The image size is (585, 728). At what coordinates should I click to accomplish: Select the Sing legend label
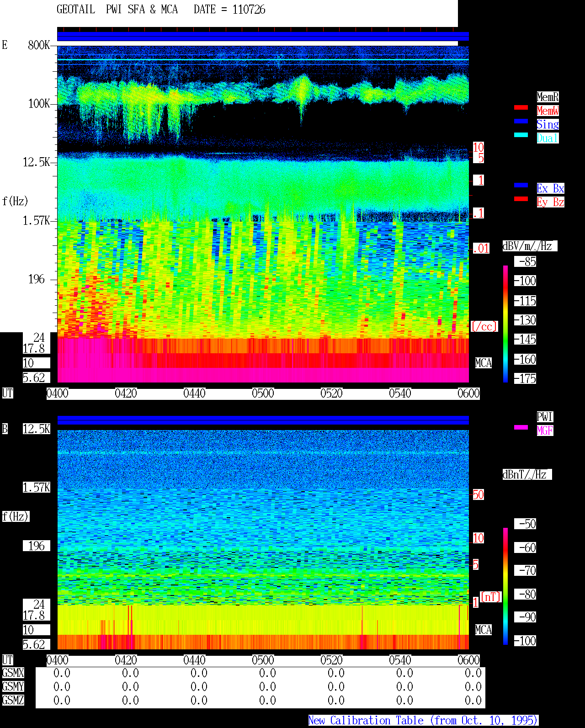tap(548, 124)
